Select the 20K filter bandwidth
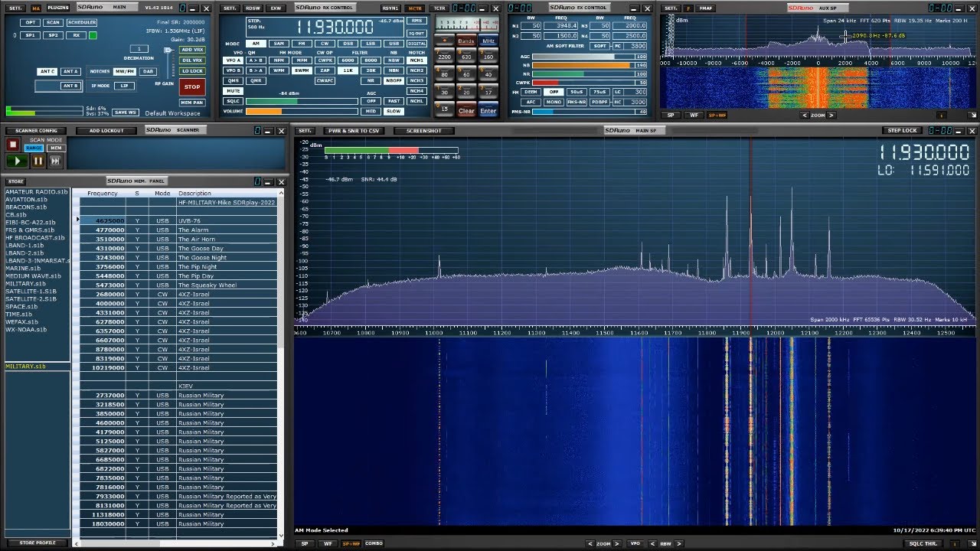The width and height of the screenshot is (980, 551). pyautogui.click(x=371, y=70)
